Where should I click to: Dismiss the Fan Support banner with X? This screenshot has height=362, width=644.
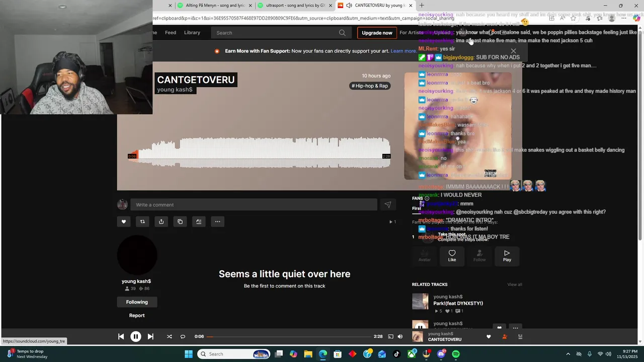click(x=513, y=51)
